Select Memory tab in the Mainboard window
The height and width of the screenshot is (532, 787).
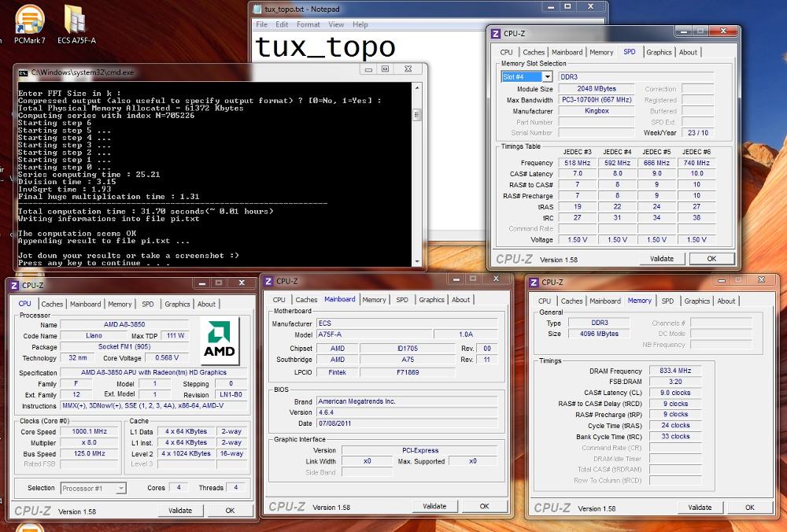(x=374, y=300)
